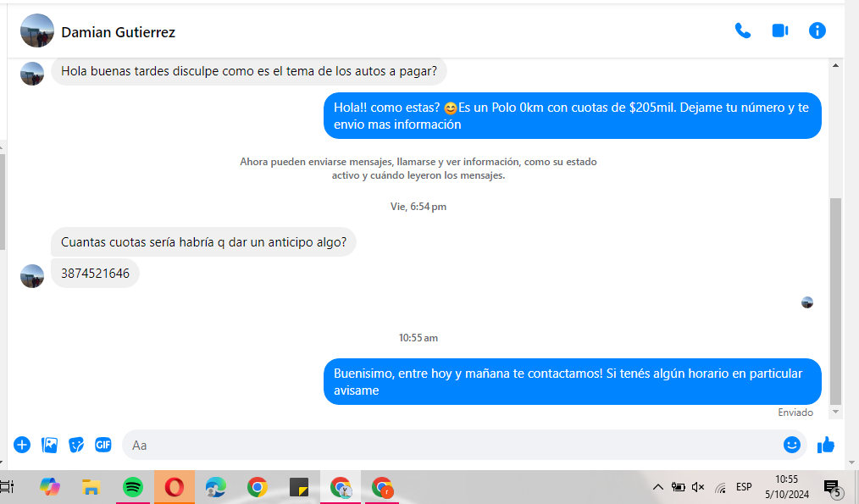Click the chat scrollbar down arrow
The width and height of the screenshot is (859, 504).
(x=835, y=412)
